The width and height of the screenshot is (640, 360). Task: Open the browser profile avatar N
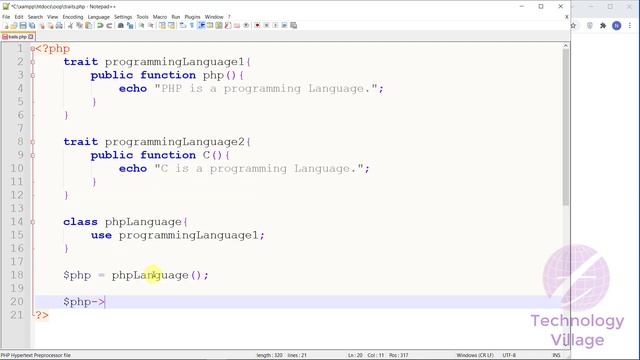pos(616,25)
